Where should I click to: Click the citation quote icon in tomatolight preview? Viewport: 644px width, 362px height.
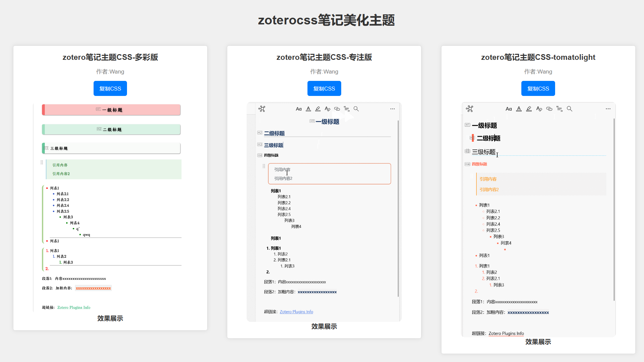click(559, 109)
